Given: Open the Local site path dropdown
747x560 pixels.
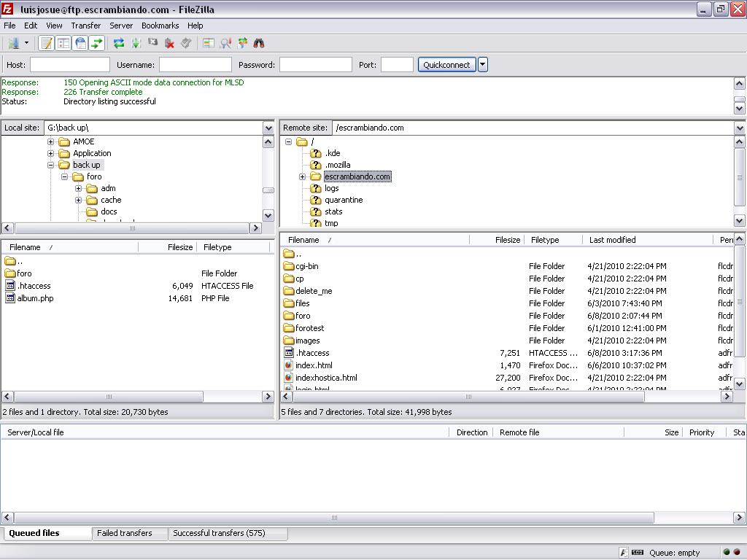Looking at the screenshot, I should click(x=268, y=128).
